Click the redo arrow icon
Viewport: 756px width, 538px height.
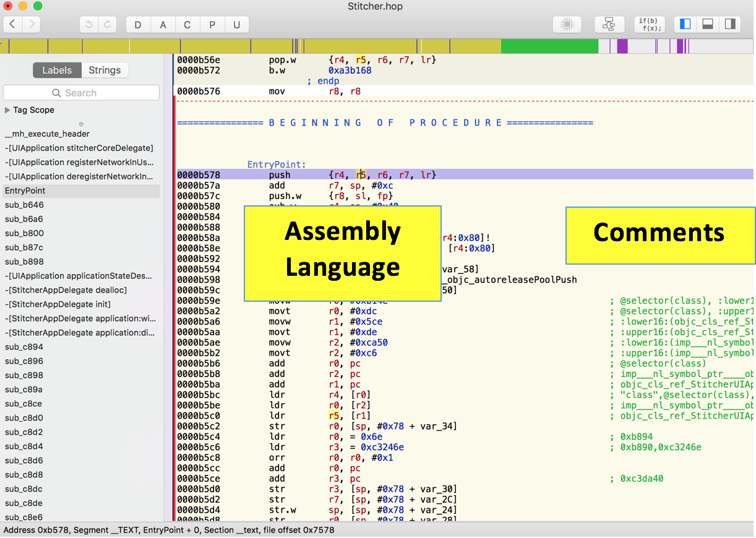coord(107,25)
